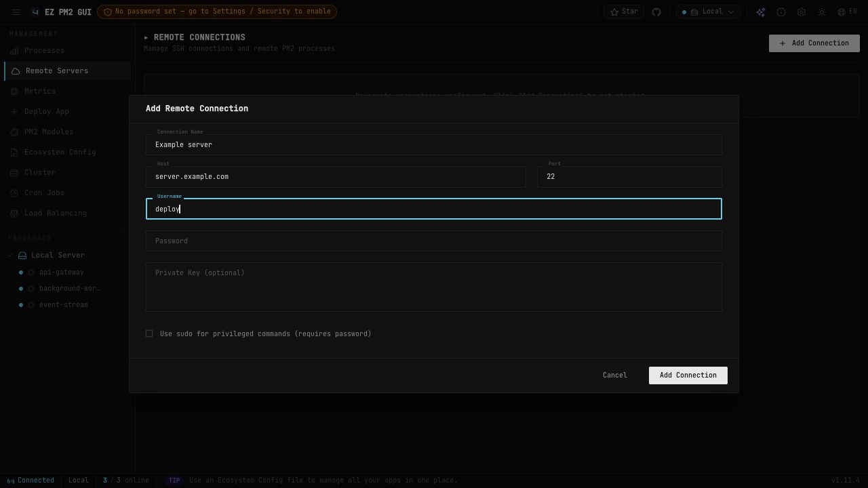Viewport: 868px width, 488px height.
Task: Click the Cluster sidebar icon
Action: [14, 173]
